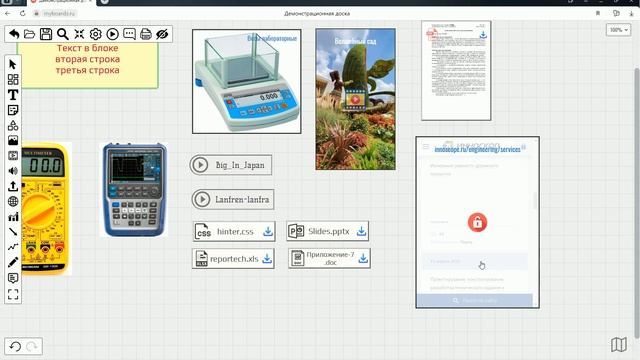The width and height of the screenshot is (640, 360).
Task: Click the blue oscilloscope image
Action: click(134, 190)
